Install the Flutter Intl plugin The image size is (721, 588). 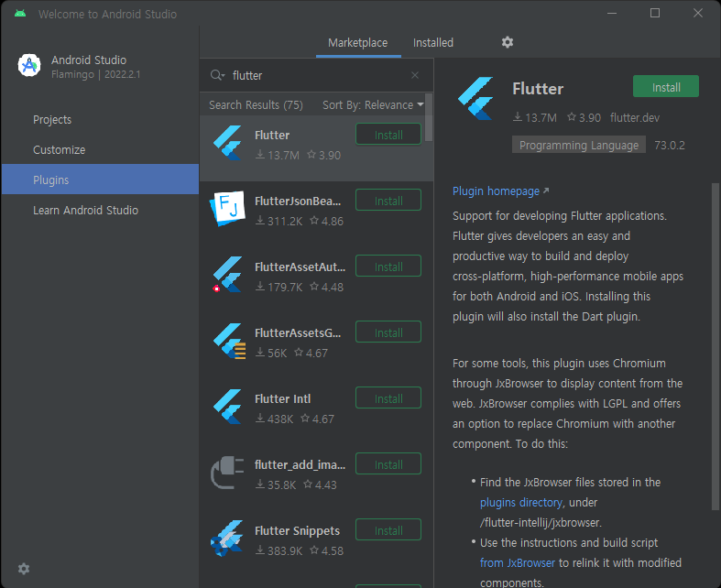[x=388, y=398]
